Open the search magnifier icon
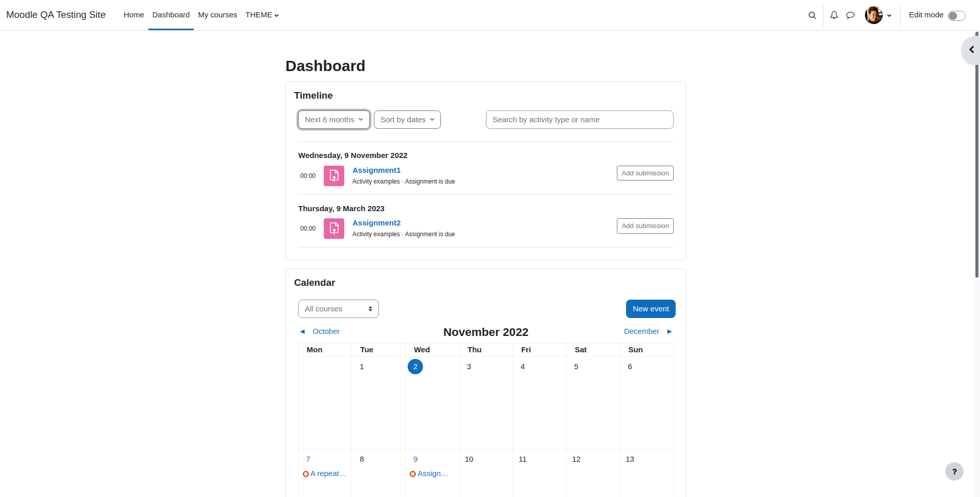 [x=812, y=15]
